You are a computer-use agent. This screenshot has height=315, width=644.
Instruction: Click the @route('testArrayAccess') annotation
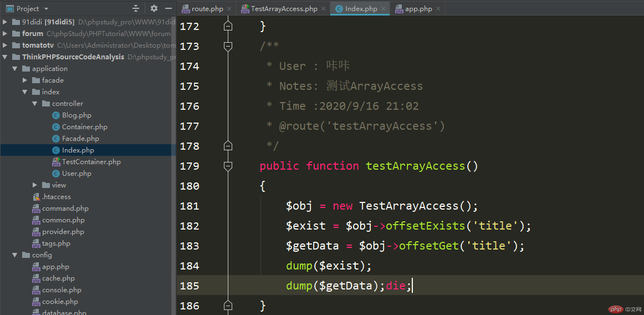coord(362,126)
